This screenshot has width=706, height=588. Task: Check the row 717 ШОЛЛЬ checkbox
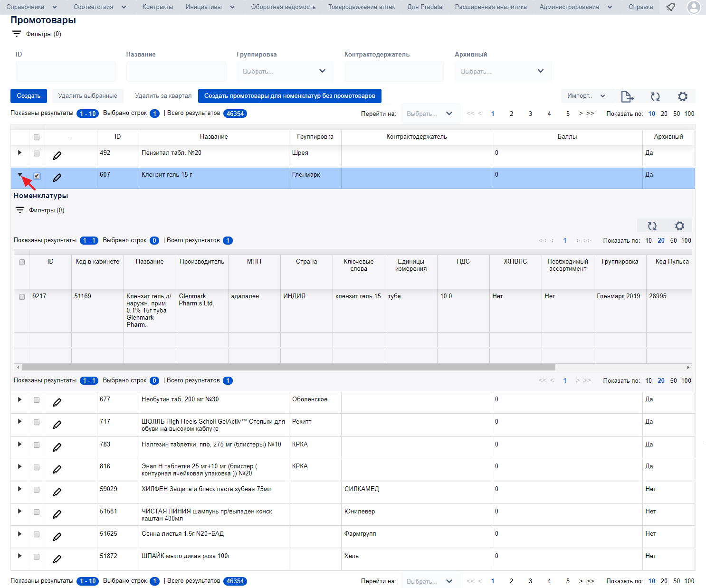[x=37, y=422]
